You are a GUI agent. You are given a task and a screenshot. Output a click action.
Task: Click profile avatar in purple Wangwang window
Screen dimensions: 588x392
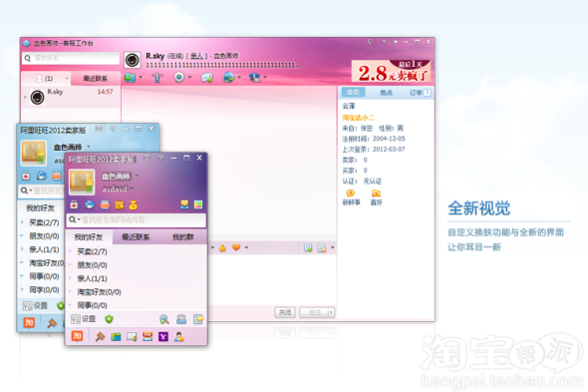pyautogui.click(x=82, y=183)
